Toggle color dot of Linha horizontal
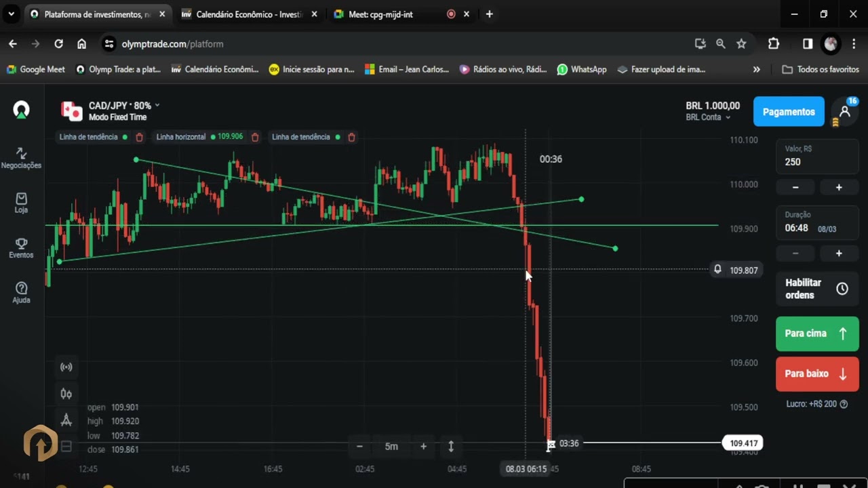Viewport: 868px width, 488px height. point(213,137)
